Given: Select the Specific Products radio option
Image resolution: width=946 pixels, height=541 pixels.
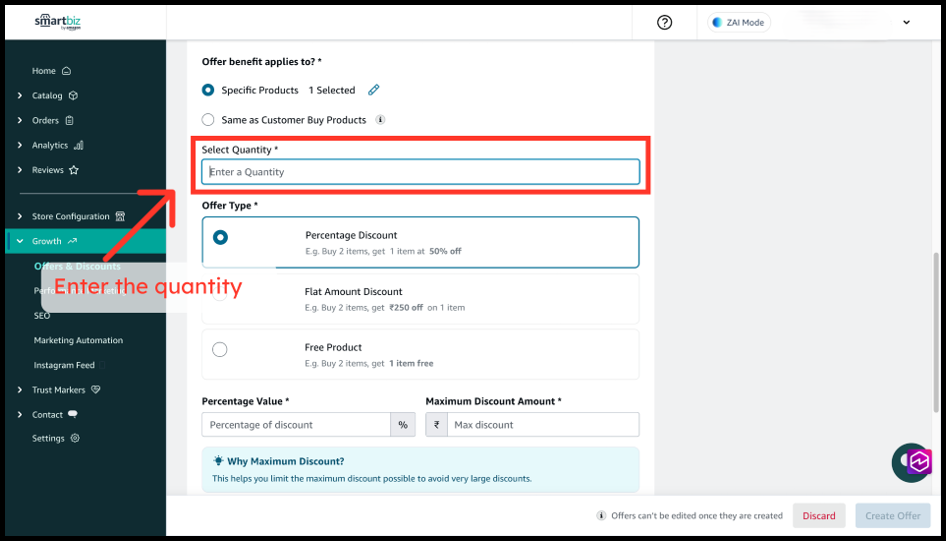Looking at the screenshot, I should (x=208, y=90).
